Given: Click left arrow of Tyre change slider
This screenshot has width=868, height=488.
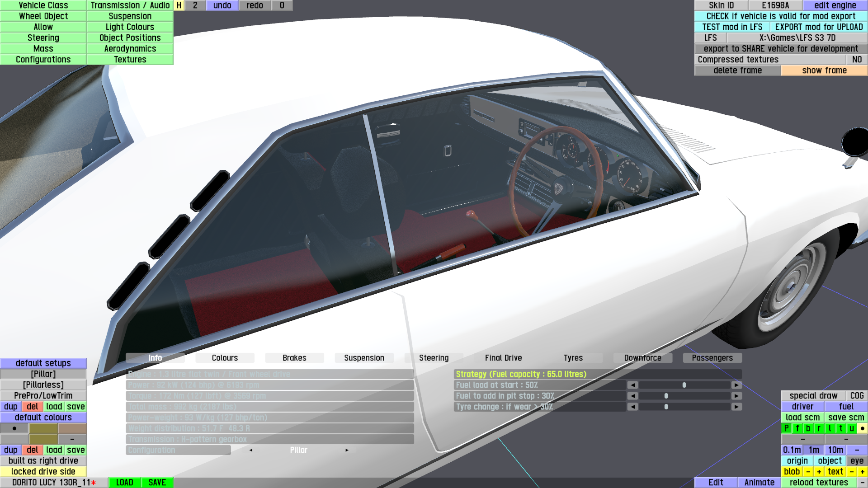Looking at the screenshot, I should coord(632,407).
